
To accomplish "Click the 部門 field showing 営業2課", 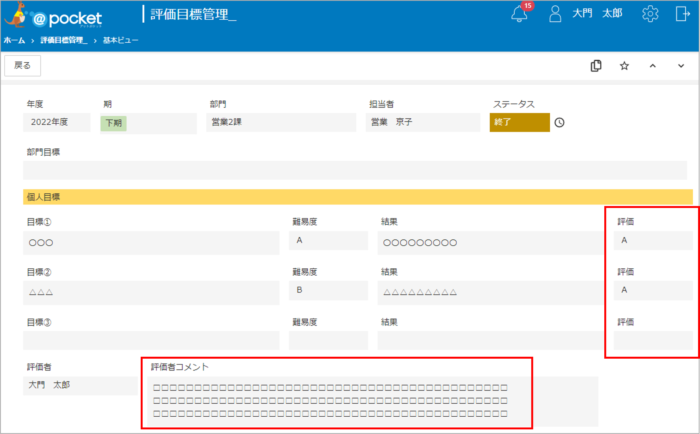I will (281, 122).
